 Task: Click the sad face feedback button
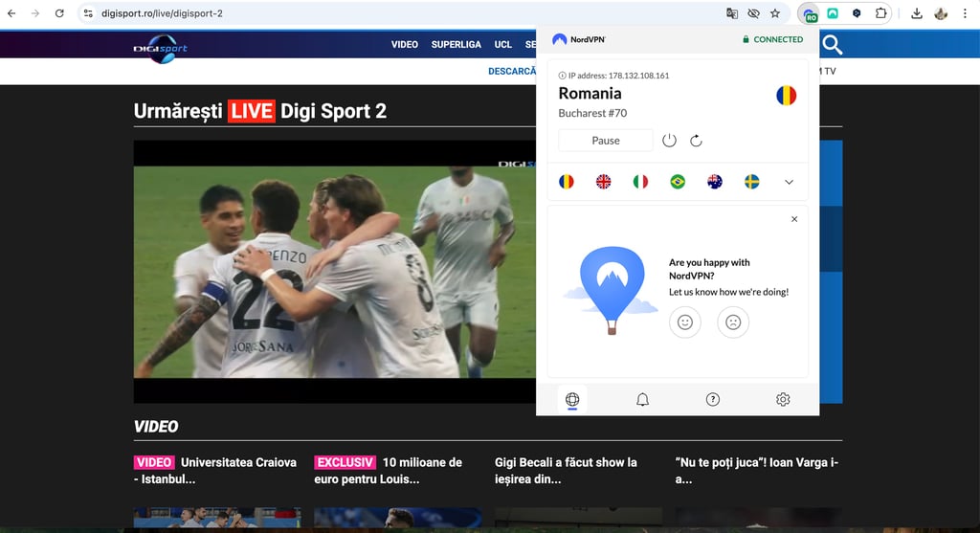pyautogui.click(x=732, y=322)
